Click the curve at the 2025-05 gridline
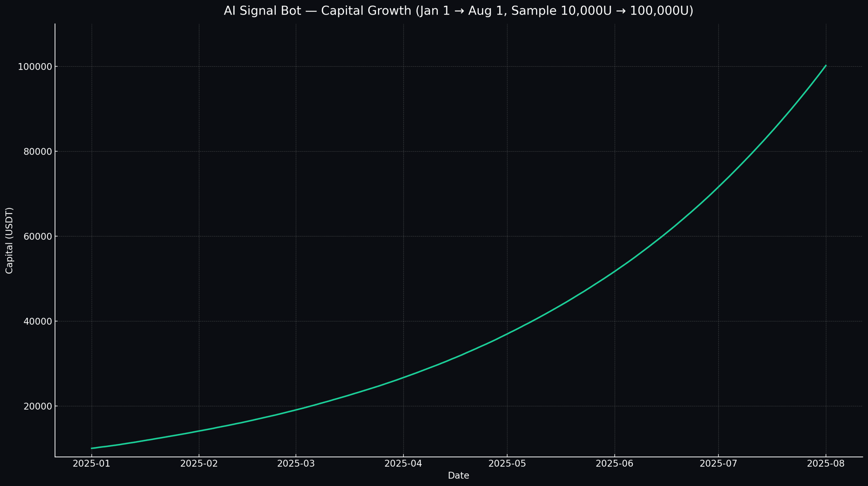The image size is (868, 486). (507, 334)
